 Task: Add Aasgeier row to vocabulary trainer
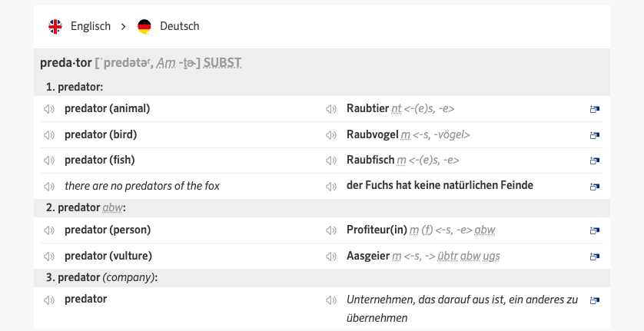[x=594, y=256]
